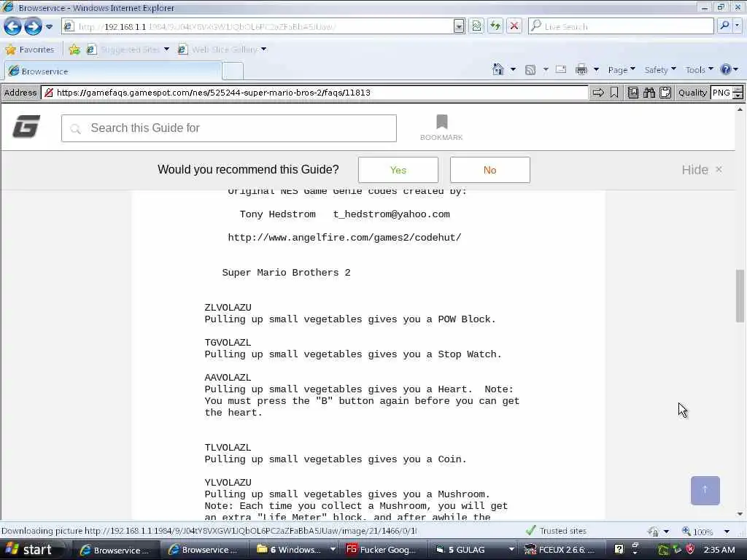Refresh the page with green arrows icon
The image size is (747, 560).
click(495, 26)
